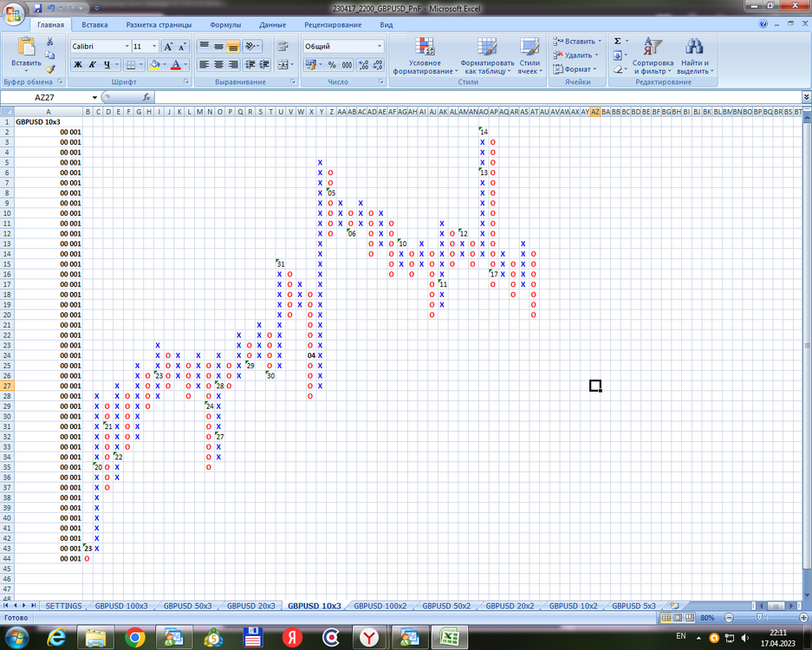Viewport: 812px width, 650px height.
Task: Click the Increase Font Size icon
Action: tap(168, 47)
